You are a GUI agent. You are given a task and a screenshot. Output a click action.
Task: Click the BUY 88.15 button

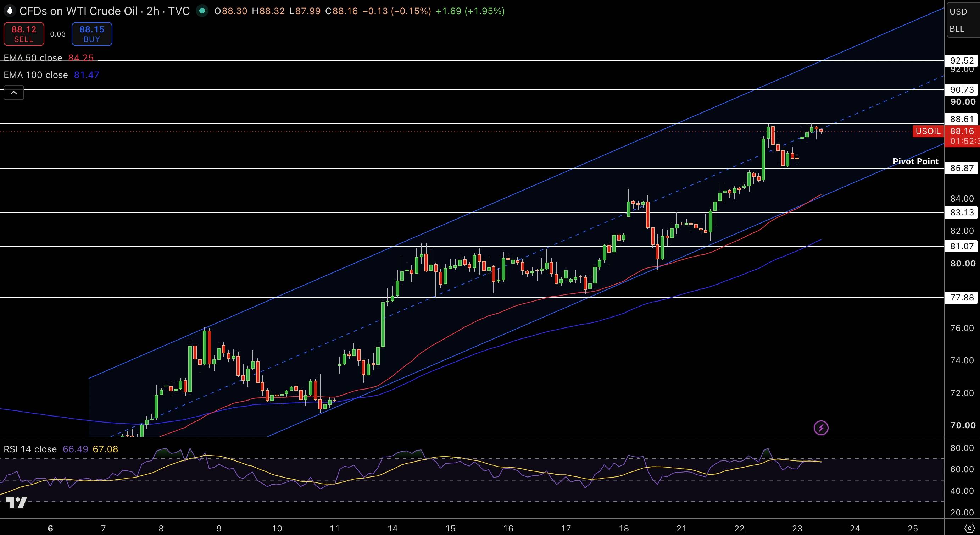92,34
